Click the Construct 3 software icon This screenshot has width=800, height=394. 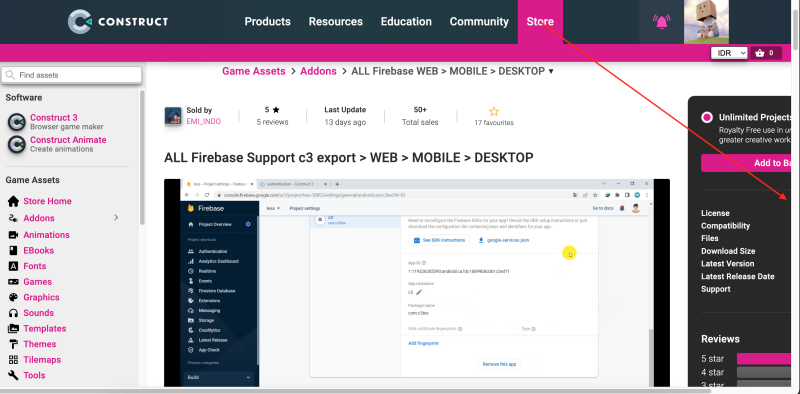[x=16, y=122]
